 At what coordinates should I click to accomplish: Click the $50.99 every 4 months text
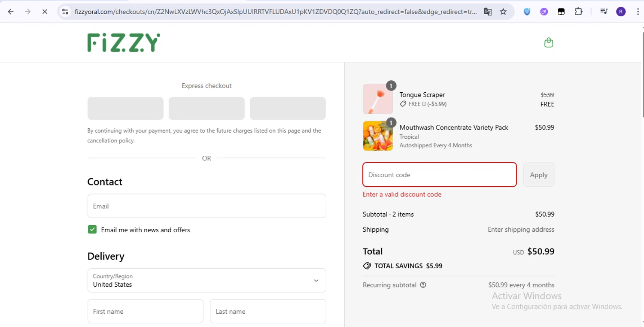(x=521, y=285)
